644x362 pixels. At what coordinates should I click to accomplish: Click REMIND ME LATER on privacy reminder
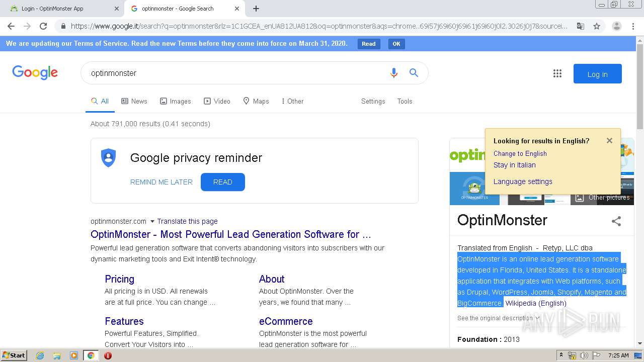(x=161, y=182)
